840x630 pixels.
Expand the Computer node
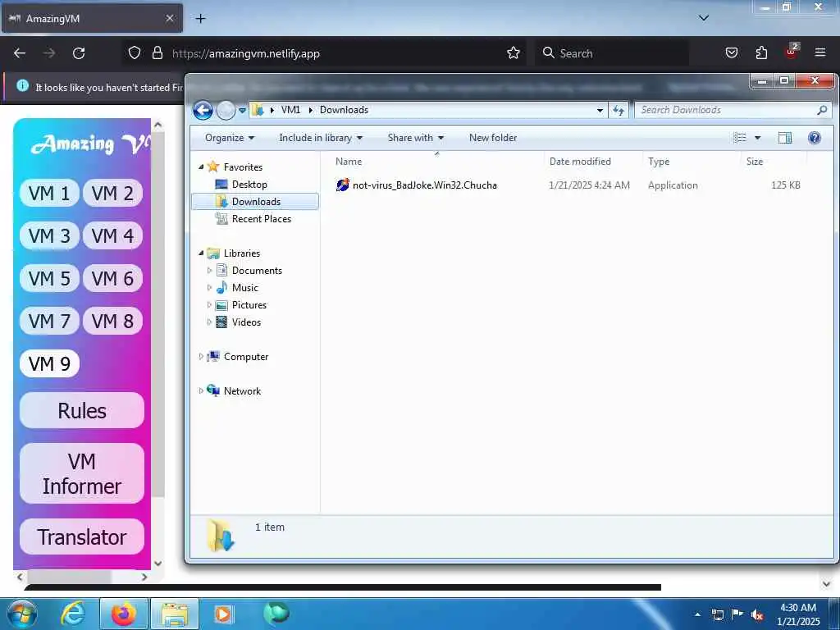[x=201, y=356]
